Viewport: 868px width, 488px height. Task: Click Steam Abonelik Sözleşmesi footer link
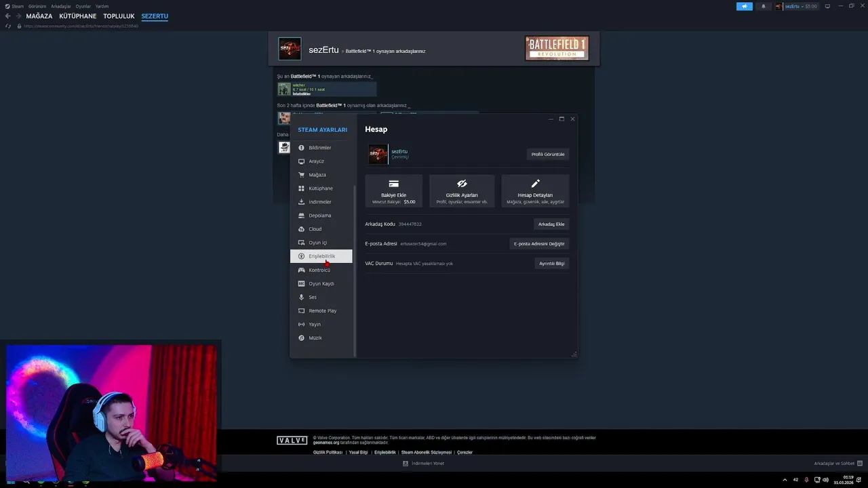(x=426, y=452)
